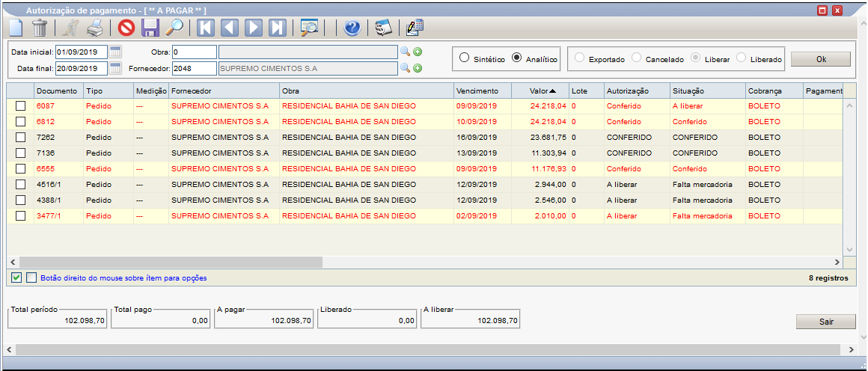Click the Cobrança column header
The image size is (868, 371).
[x=774, y=91]
